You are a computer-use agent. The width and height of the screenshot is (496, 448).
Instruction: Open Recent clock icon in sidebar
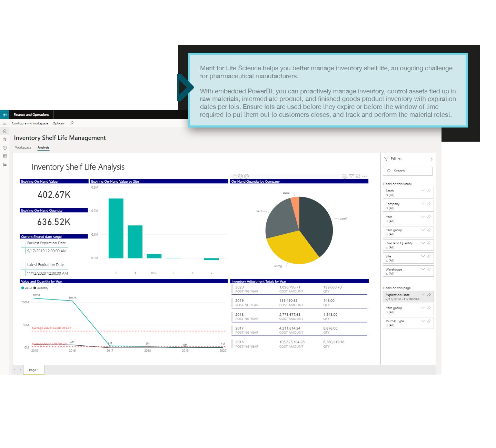pos(4,147)
